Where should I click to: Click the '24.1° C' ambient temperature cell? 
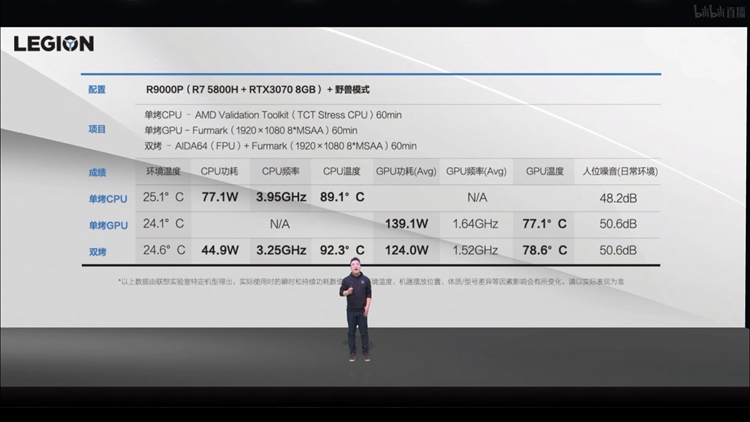coord(163,223)
